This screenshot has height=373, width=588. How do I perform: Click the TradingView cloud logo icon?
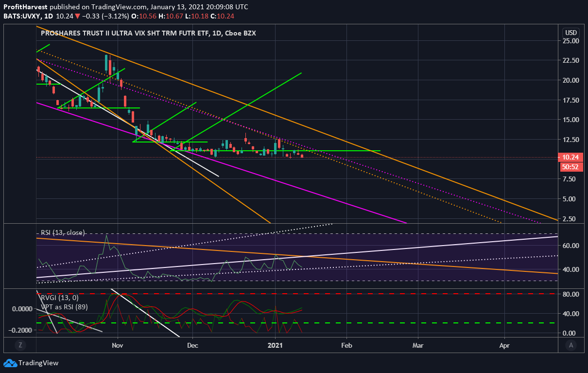(x=10, y=363)
